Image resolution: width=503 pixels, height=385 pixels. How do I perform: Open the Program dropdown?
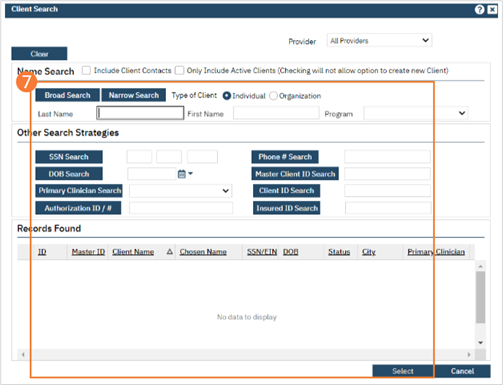[x=416, y=113]
